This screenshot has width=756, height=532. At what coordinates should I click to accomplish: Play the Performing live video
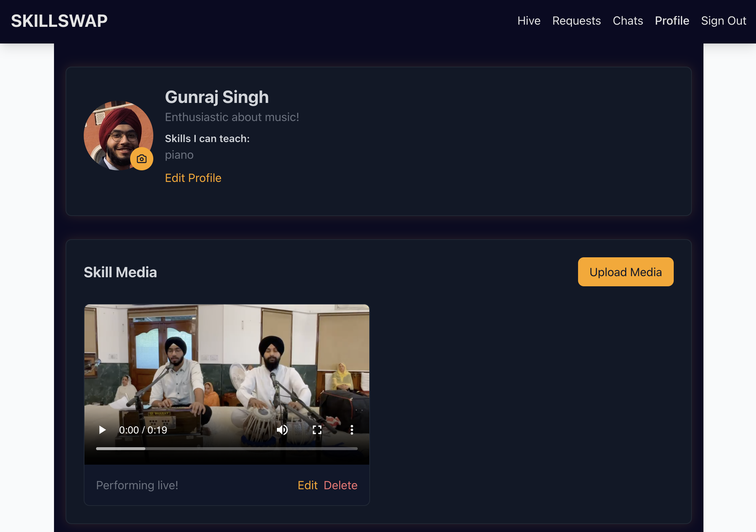(x=103, y=430)
